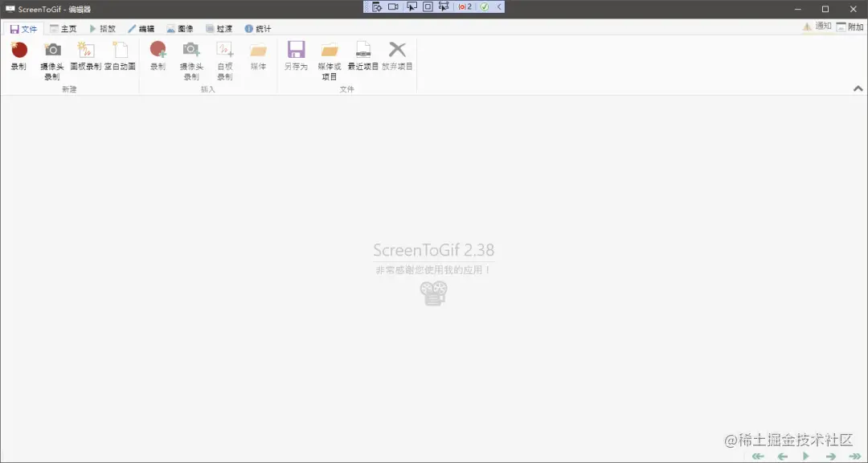
Task: Create a blank animation (空白动画)
Action: 120,56
